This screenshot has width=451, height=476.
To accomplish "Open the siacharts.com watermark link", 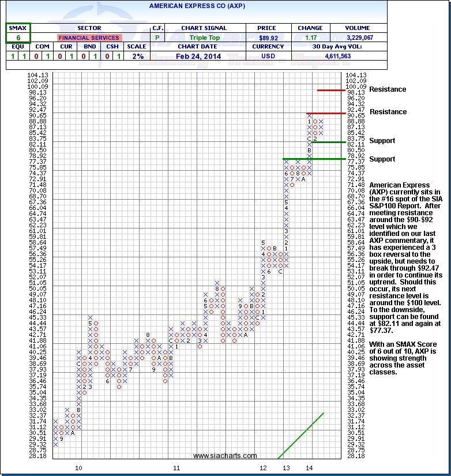I will coord(225,456).
